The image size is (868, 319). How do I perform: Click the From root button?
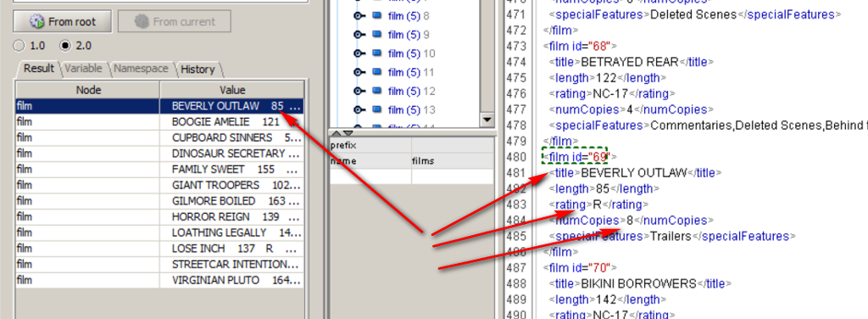tap(62, 21)
